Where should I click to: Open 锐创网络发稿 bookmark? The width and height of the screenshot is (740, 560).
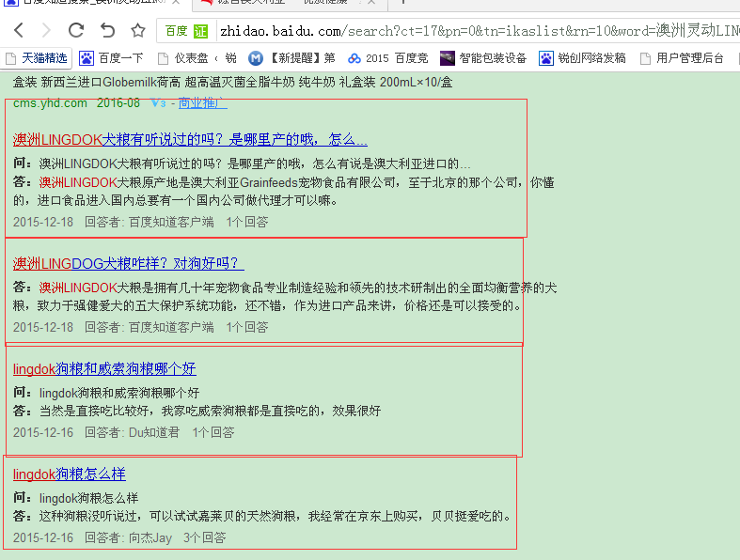pos(582,58)
